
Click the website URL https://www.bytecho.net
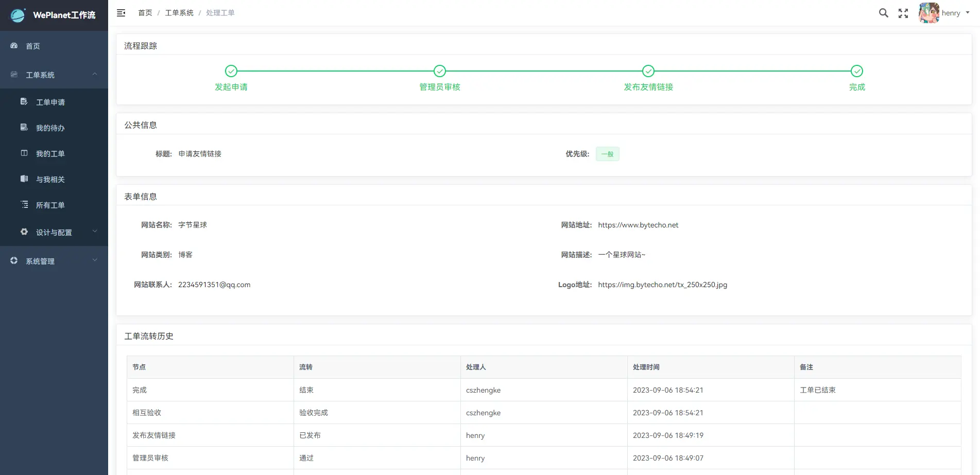pos(638,225)
